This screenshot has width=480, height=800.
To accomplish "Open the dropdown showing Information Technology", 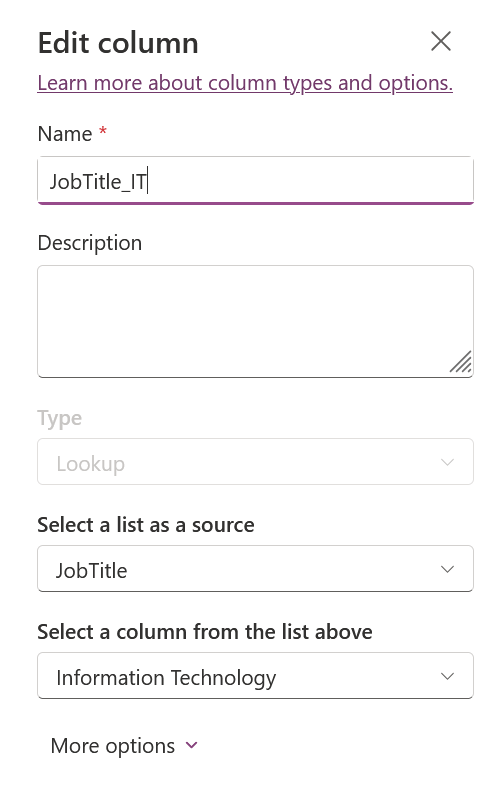I will point(256,676).
